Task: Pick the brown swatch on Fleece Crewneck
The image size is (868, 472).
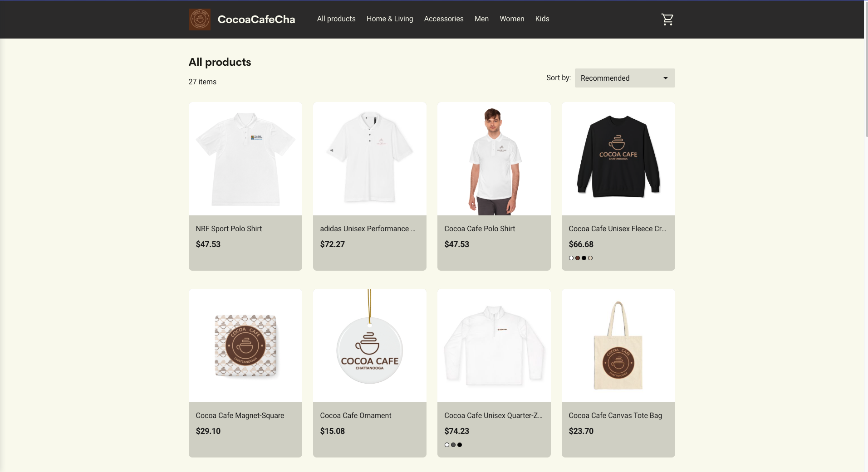Action: click(578, 258)
